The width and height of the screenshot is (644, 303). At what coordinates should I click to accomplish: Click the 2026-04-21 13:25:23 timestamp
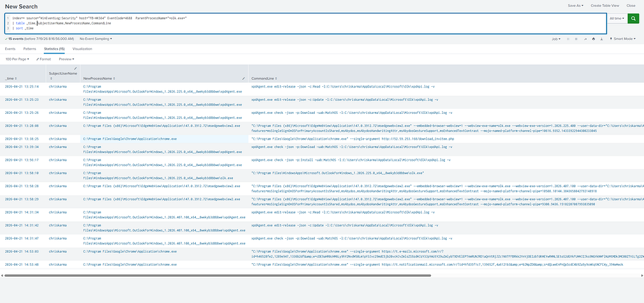22,100
